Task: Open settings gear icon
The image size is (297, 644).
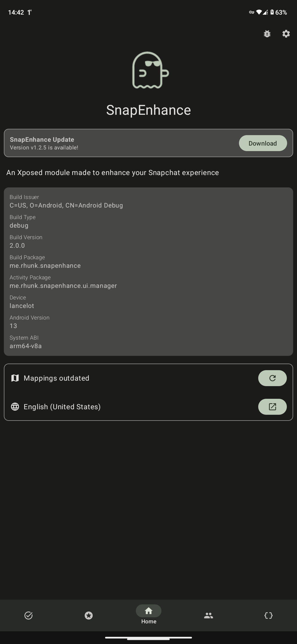Action: tap(286, 34)
